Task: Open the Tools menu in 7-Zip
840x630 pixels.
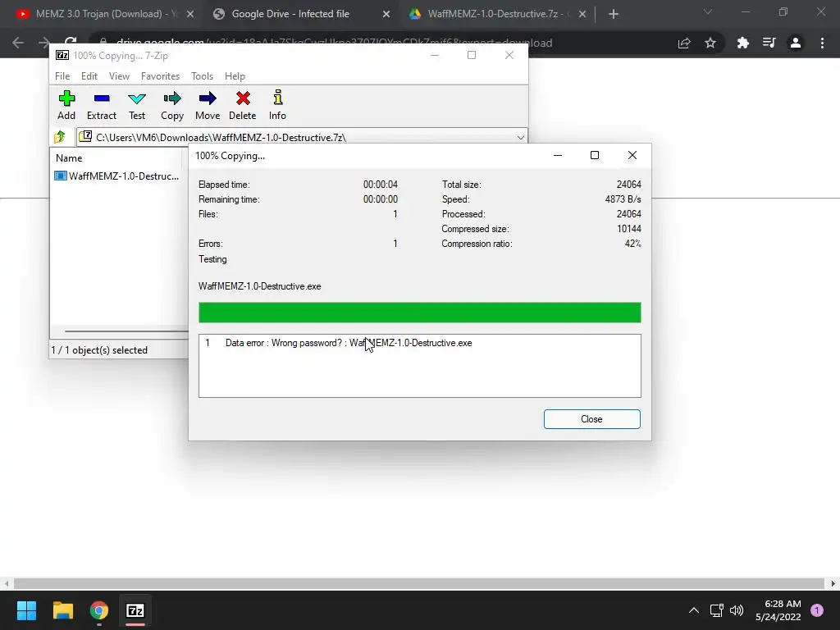Action: (x=202, y=76)
